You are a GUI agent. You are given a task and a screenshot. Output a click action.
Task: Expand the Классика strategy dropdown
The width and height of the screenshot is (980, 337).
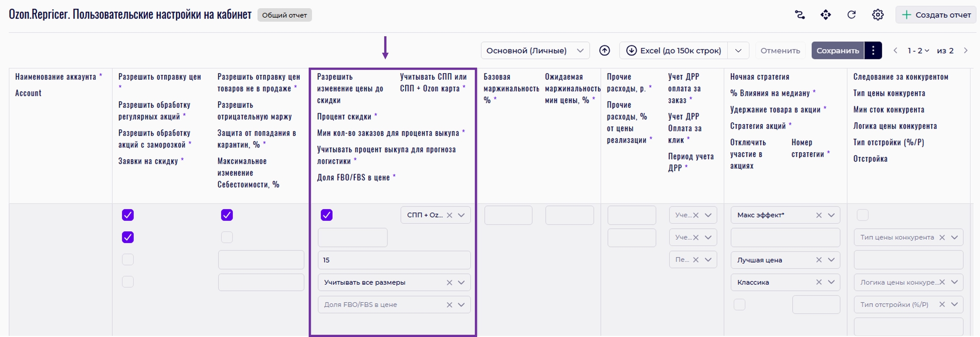(831, 282)
